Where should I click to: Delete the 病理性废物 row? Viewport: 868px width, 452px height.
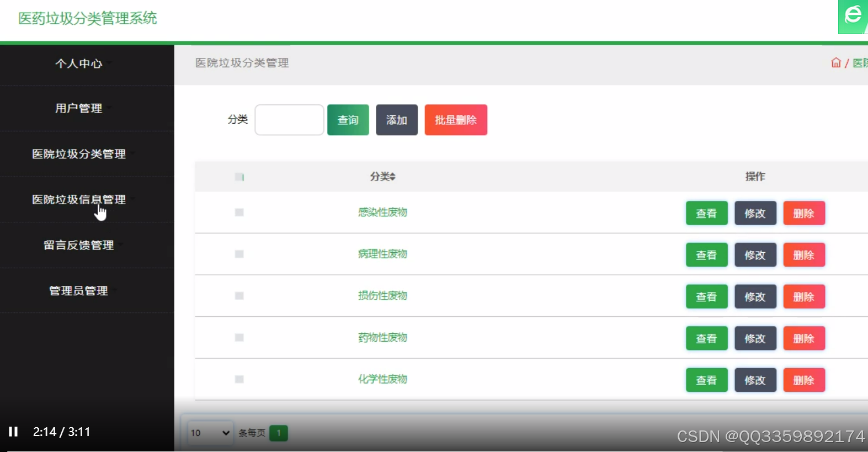point(804,255)
